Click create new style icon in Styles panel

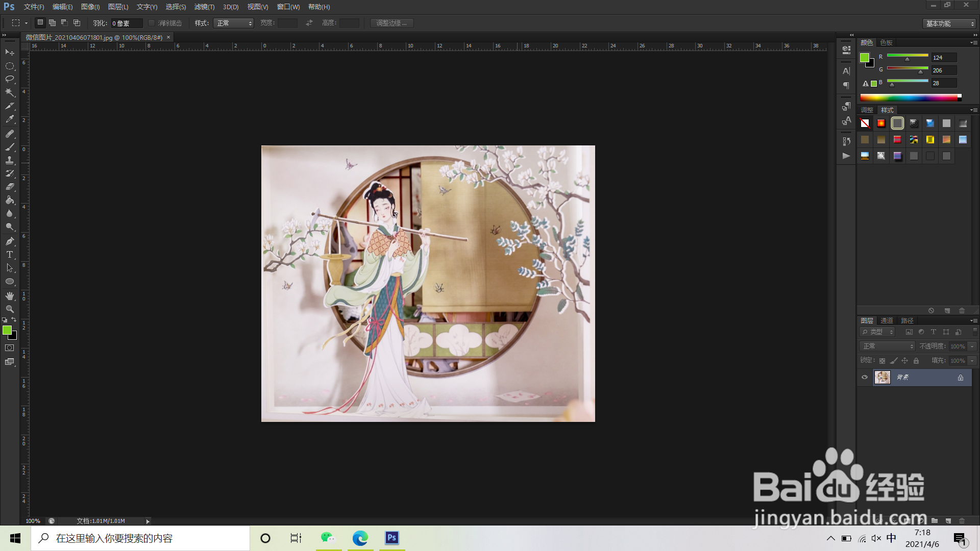coord(947,311)
